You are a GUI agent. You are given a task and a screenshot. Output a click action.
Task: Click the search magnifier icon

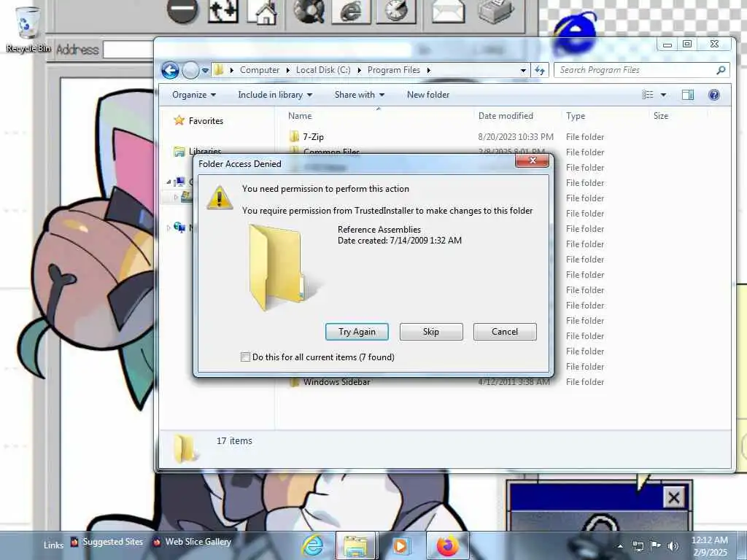click(721, 70)
